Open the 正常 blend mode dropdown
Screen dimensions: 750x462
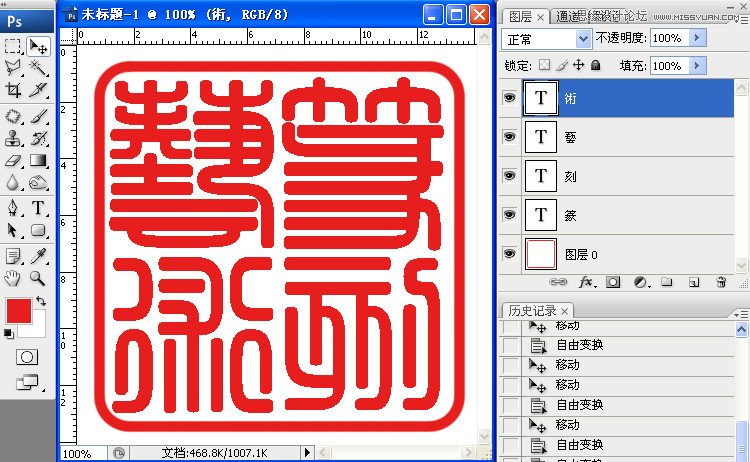point(583,39)
